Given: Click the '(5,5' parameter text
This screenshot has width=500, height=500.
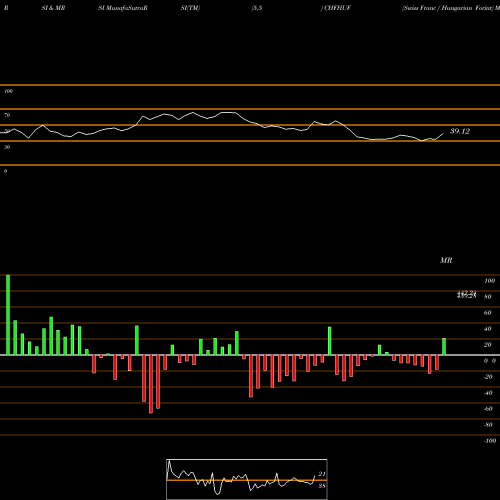Looking at the screenshot, I should coord(257,8).
